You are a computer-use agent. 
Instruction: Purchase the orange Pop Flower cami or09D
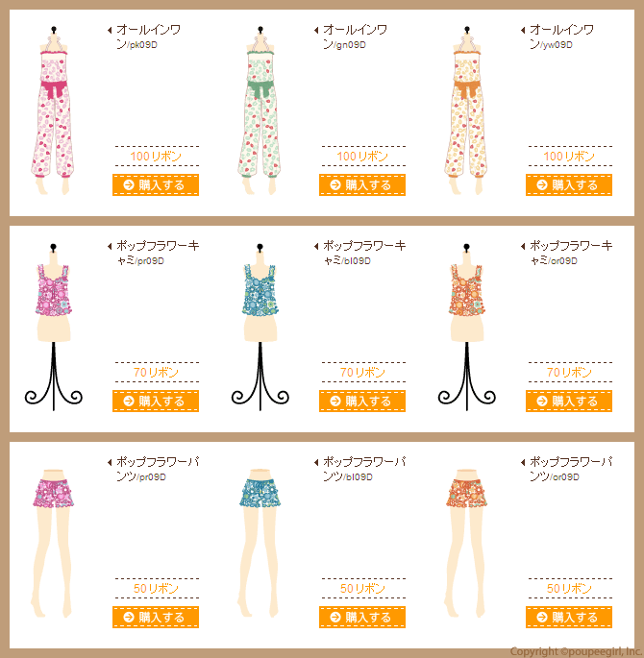click(569, 401)
